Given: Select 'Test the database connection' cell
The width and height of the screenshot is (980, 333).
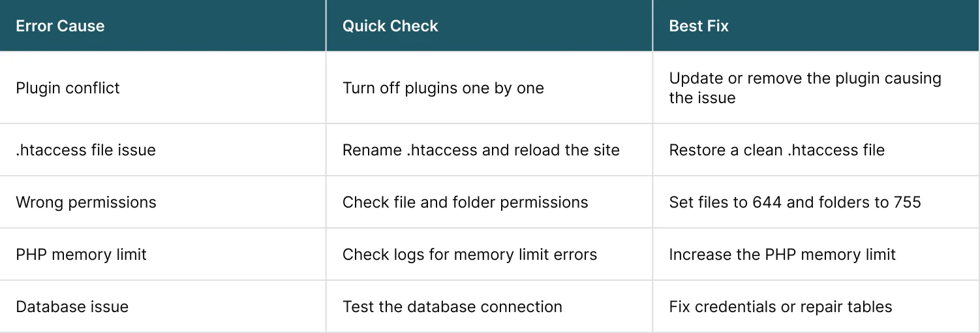Looking at the screenshot, I should point(452,306).
